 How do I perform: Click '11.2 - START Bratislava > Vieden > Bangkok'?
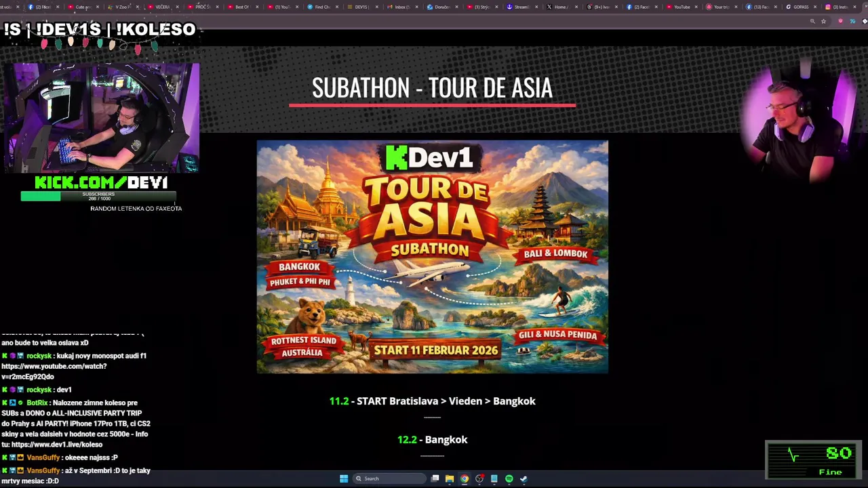[x=432, y=401]
